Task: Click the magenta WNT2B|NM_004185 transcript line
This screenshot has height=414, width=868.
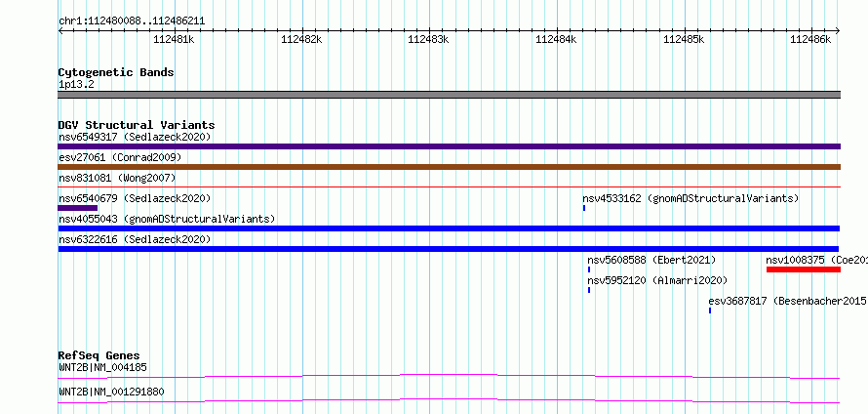Action: (449, 377)
